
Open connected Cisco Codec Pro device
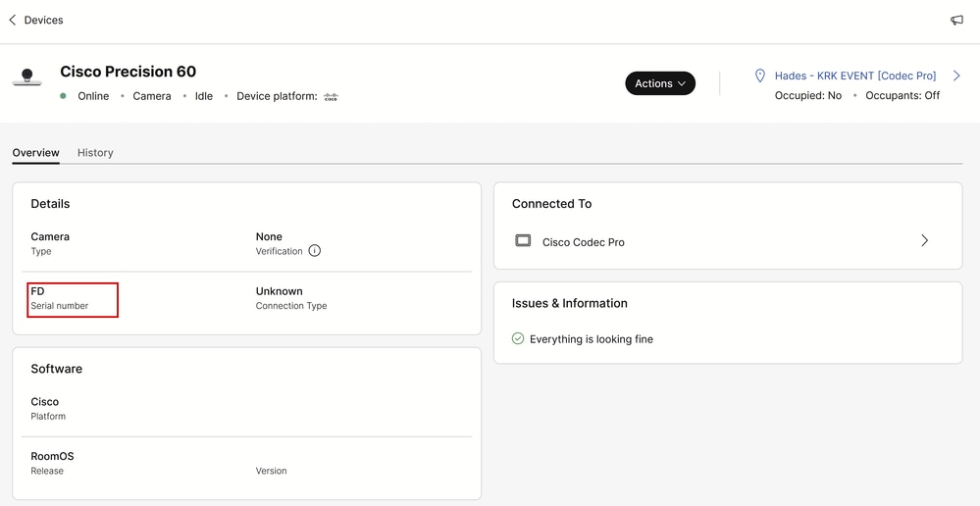(728, 241)
